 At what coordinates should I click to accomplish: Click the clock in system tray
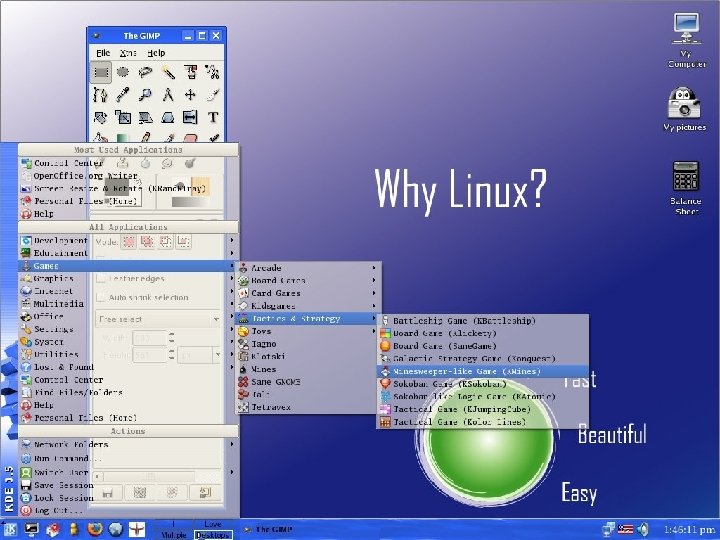click(x=689, y=529)
